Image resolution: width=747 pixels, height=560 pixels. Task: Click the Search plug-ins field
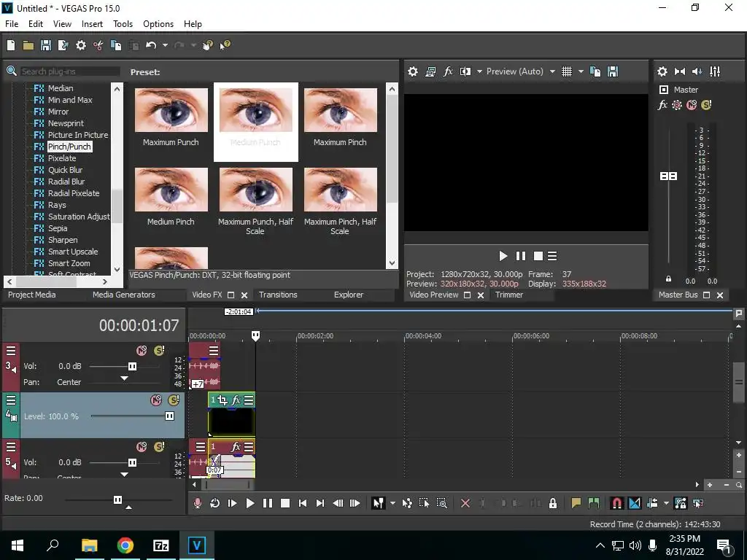point(69,71)
